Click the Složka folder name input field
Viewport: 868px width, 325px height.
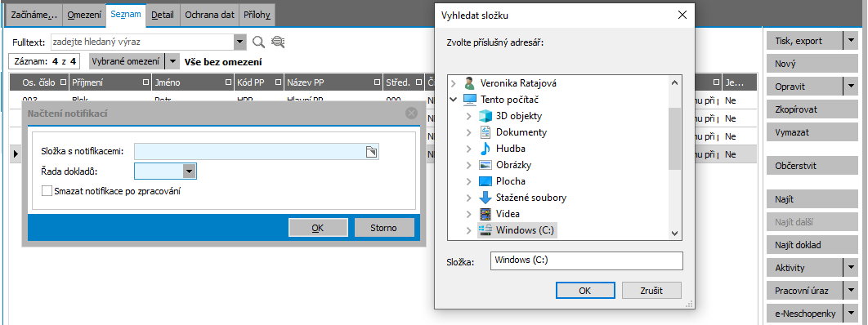587,260
